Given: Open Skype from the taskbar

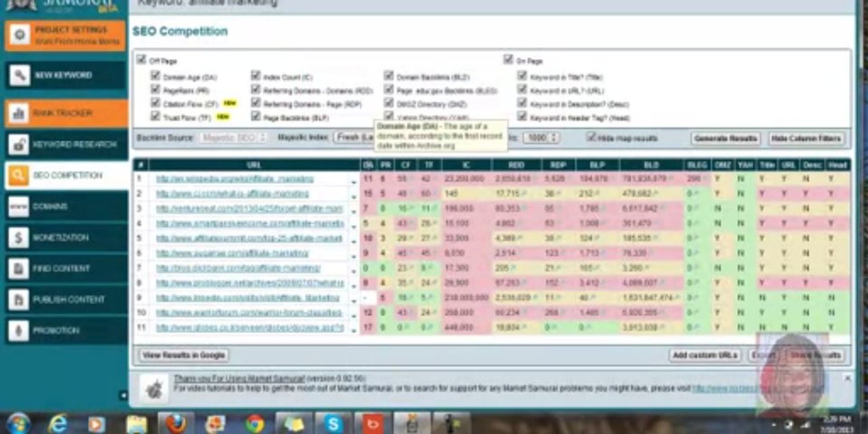Looking at the screenshot, I should click(333, 424).
